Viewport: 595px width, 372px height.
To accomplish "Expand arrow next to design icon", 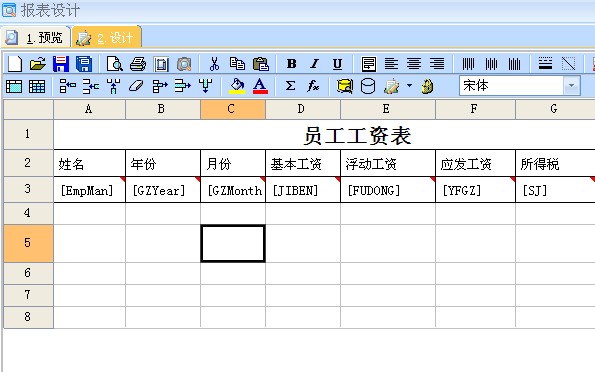I will pyautogui.click(x=409, y=86).
